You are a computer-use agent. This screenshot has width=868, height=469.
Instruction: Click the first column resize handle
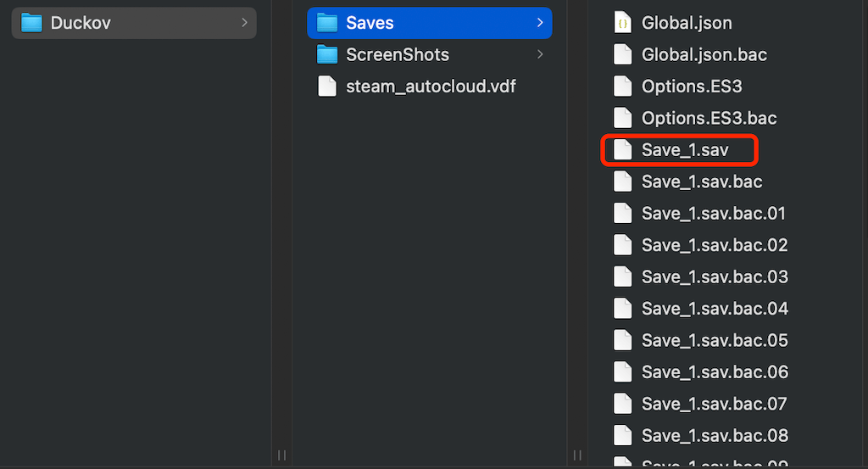click(282, 455)
